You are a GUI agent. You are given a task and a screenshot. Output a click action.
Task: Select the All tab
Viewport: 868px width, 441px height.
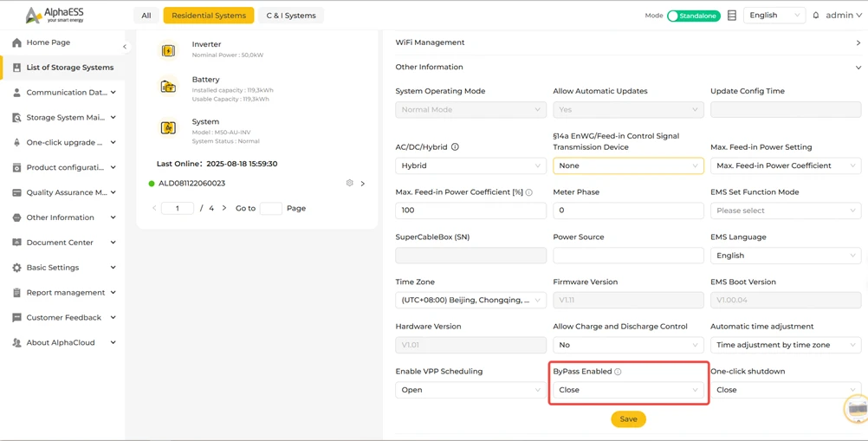click(146, 16)
